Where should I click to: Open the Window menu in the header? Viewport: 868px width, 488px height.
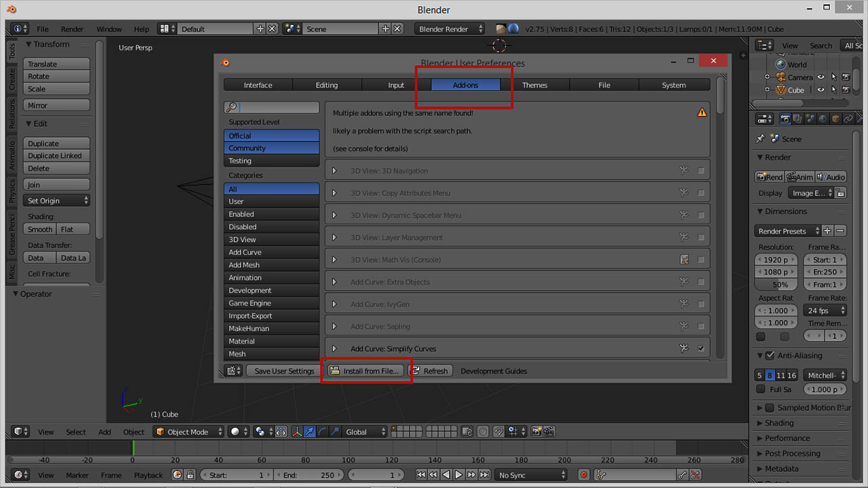point(109,29)
